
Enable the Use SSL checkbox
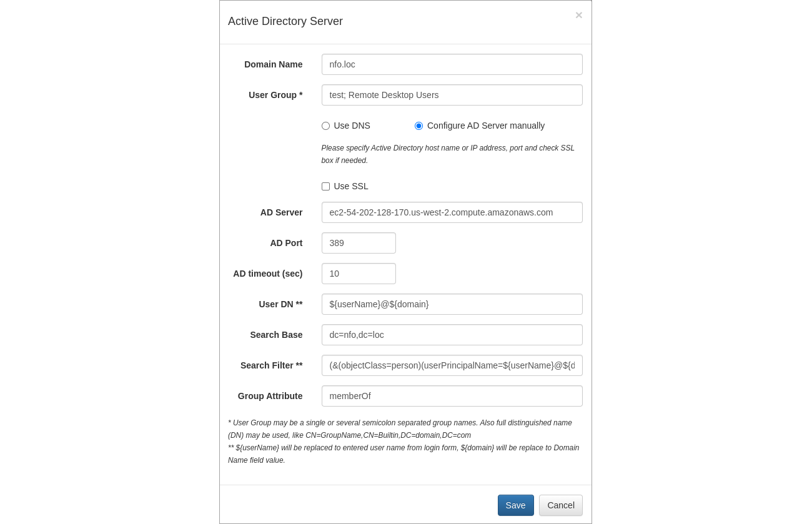(325, 187)
